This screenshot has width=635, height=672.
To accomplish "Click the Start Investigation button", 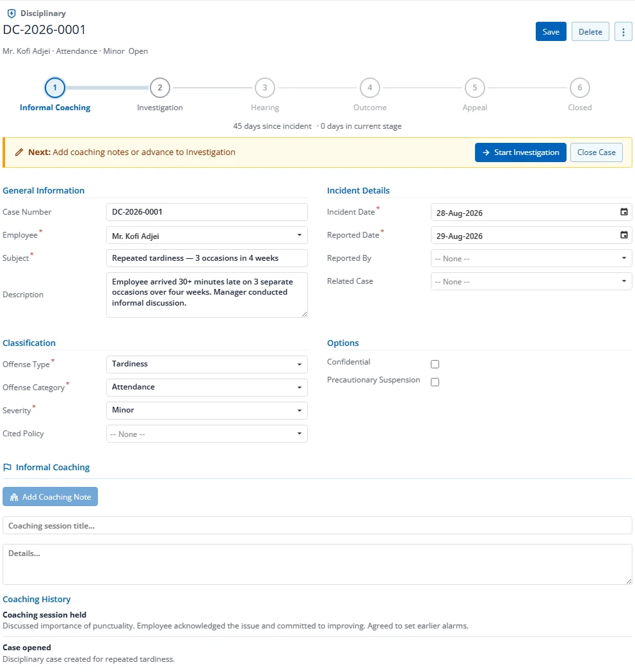I will 520,152.
